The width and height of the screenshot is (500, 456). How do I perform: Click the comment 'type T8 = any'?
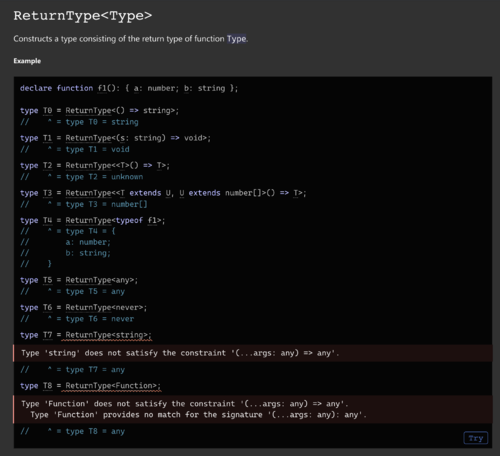(x=95, y=431)
